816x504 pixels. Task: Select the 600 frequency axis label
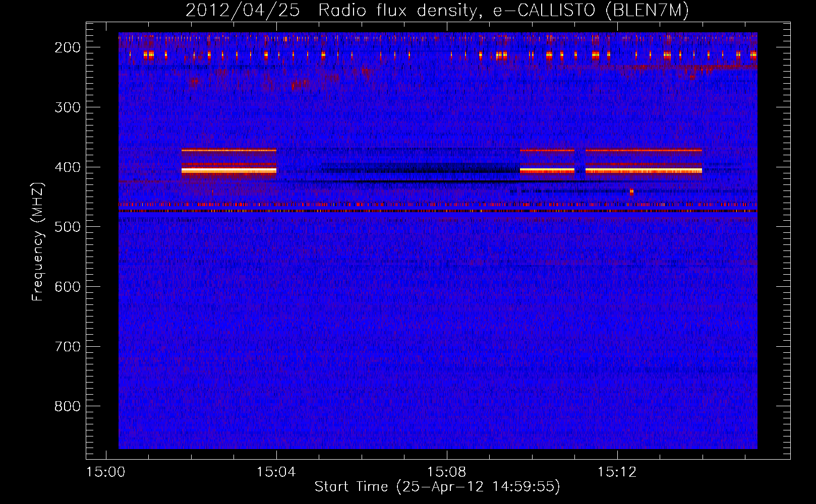click(x=68, y=287)
